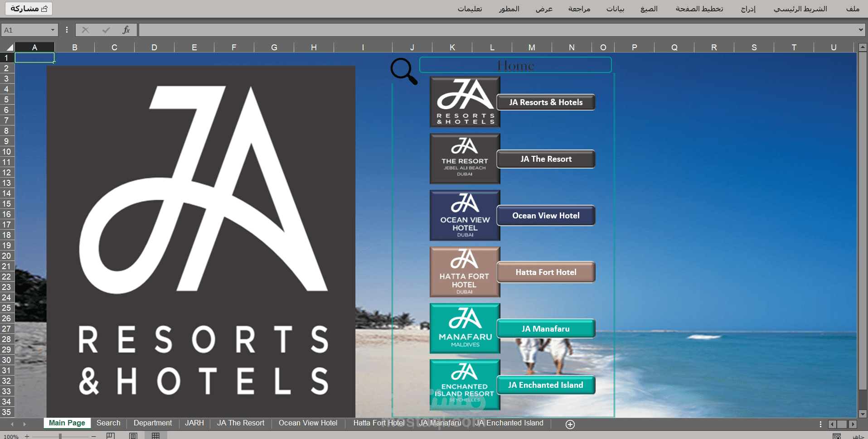This screenshot has height=439, width=868.
Task: Click the Ocean View Hotel Dubai logo
Action: click(465, 215)
